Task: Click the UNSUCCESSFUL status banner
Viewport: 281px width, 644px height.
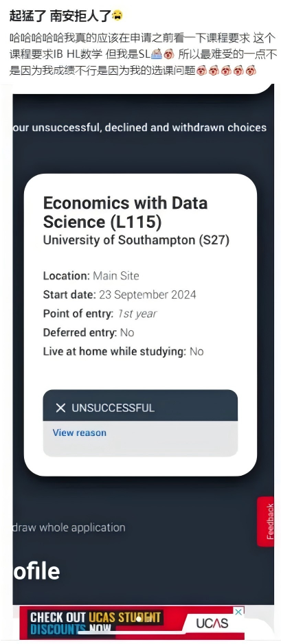Action: (x=140, y=405)
